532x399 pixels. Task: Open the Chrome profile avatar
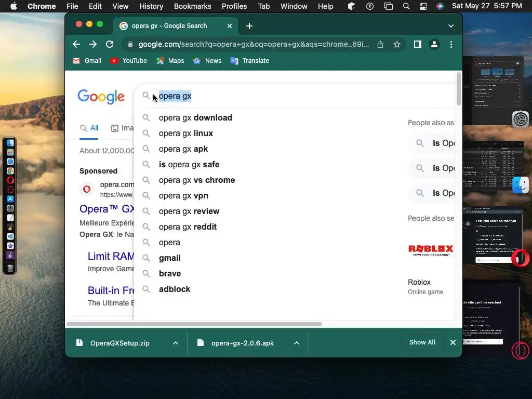(434, 44)
